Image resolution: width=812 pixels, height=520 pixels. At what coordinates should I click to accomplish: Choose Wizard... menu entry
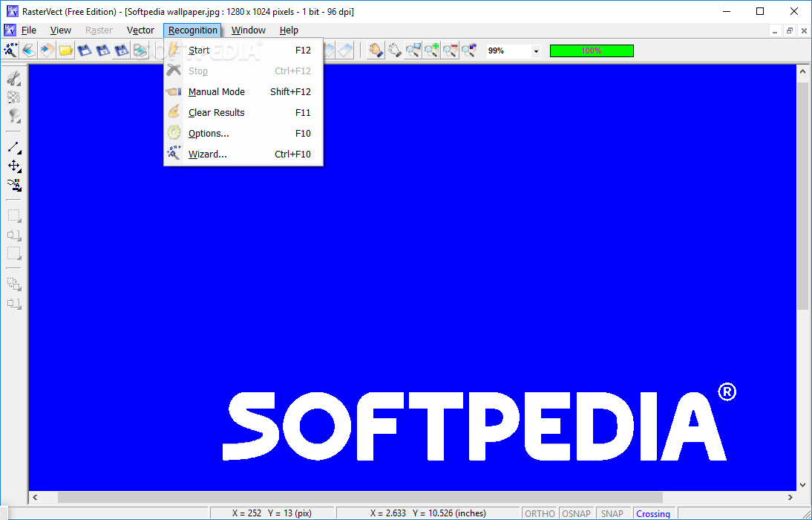click(x=243, y=154)
